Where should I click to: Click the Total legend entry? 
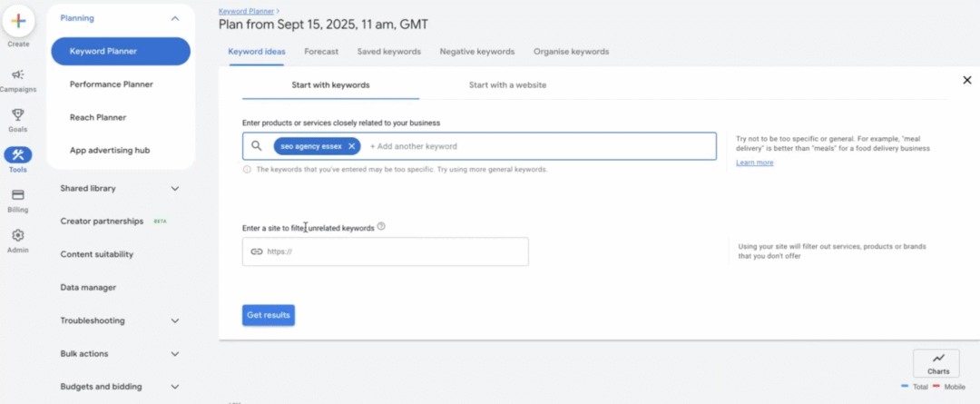915,387
